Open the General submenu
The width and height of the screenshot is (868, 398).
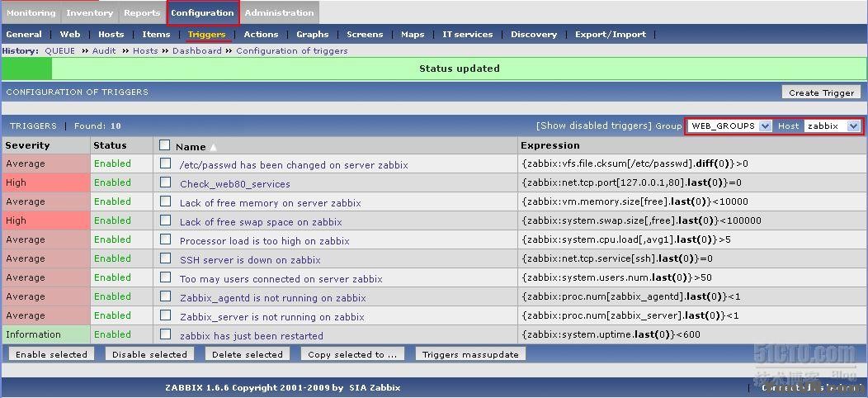(x=24, y=35)
